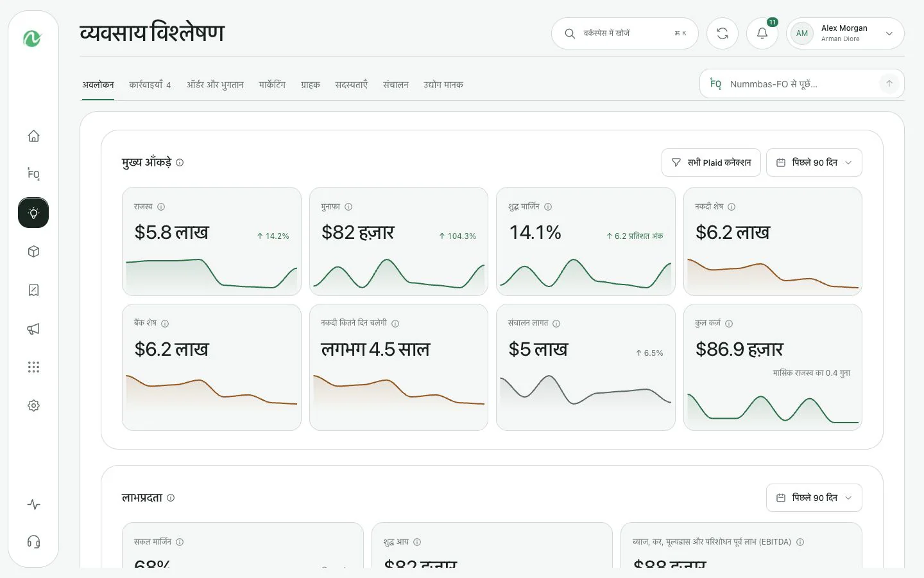Open the मुनाफ़ा $82 हज़ार card

click(x=398, y=241)
